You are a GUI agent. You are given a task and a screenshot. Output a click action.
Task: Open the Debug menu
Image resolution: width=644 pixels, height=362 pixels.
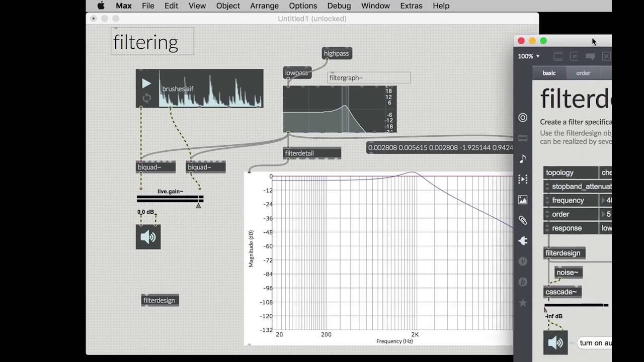coord(339,6)
